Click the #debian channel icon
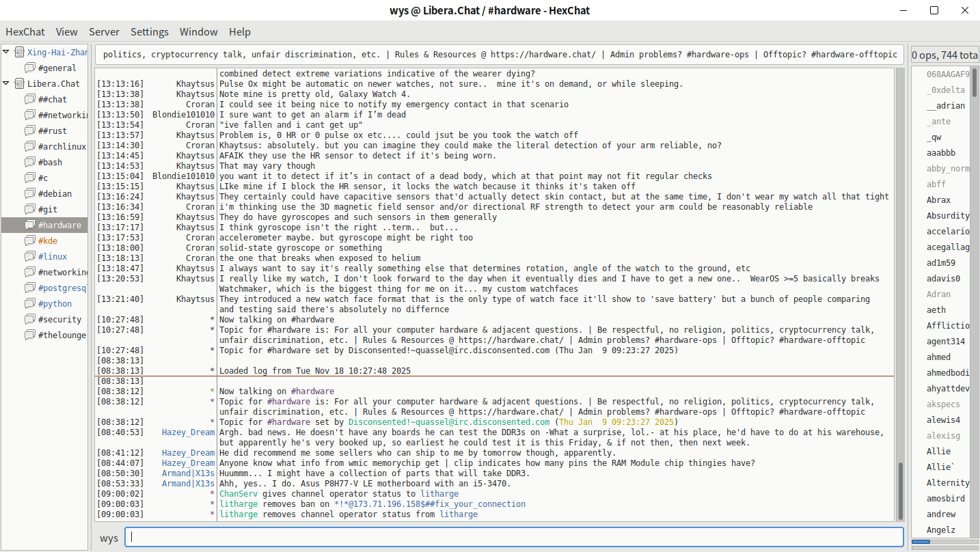Screen dimensions: 980x552 click(x=29, y=194)
